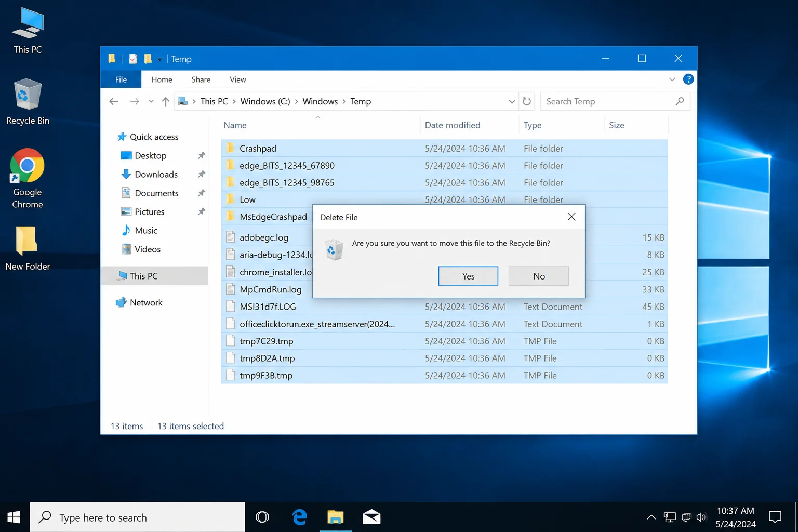This screenshot has height=532, width=798.
Task: Click Windows in the address path
Action: coord(320,101)
